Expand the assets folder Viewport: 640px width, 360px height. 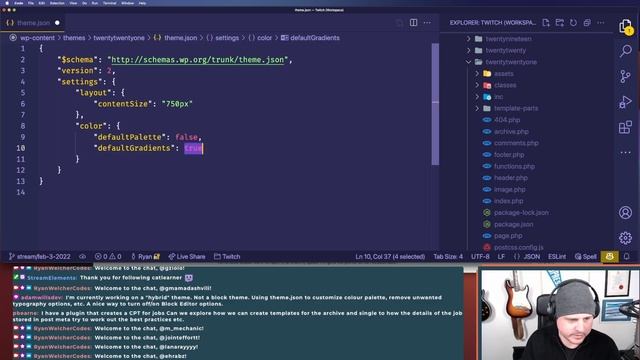pyautogui.click(x=503, y=74)
